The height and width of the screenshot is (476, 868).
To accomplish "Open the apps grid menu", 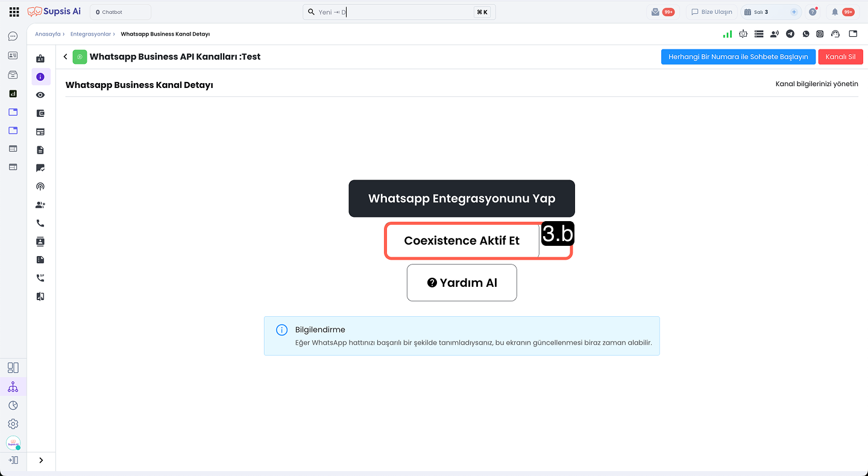I will point(14,12).
